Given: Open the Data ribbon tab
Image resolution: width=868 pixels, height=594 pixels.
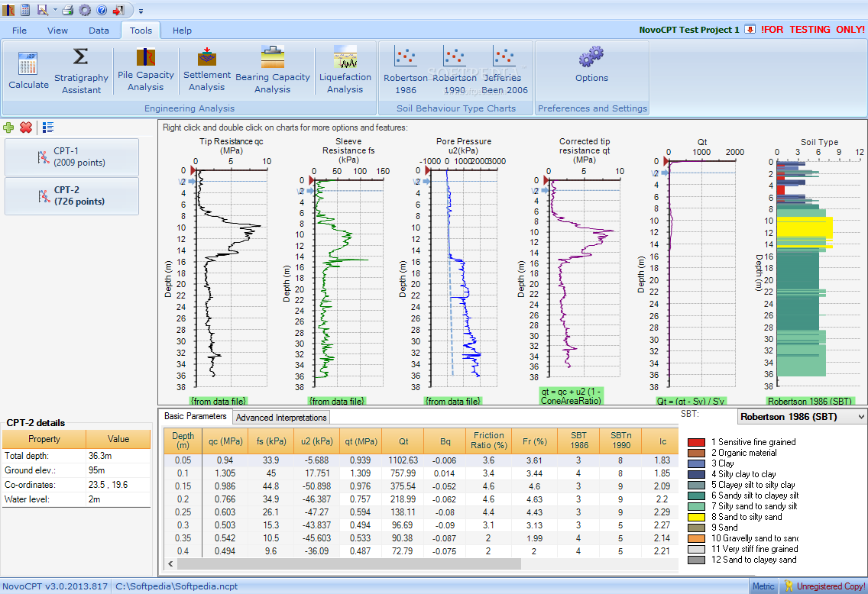Looking at the screenshot, I should [99, 31].
